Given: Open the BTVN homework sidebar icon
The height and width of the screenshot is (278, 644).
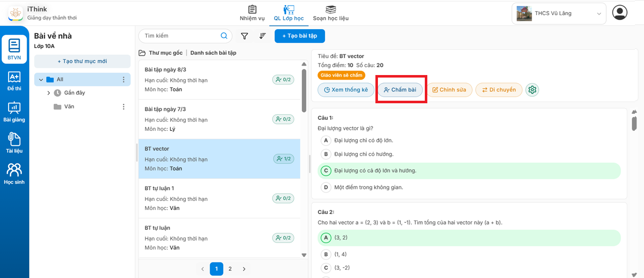Looking at the screenshot, I should [x=14, y=50].
